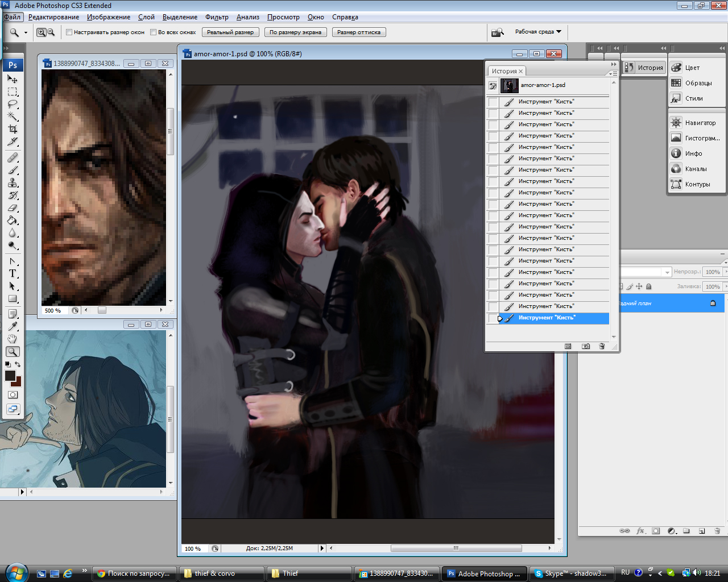
Task: Select Zoom In mode in options bar
Action: click(41, 32)
